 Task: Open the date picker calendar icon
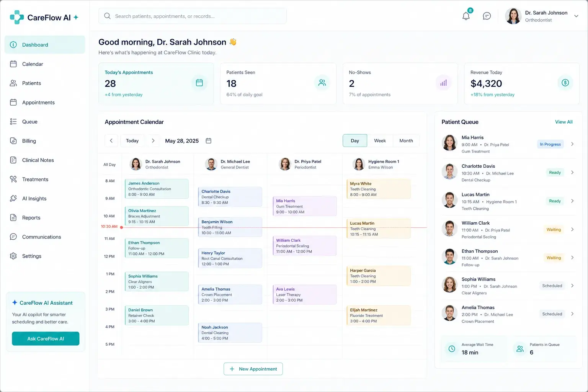click(x=209, y=141)
